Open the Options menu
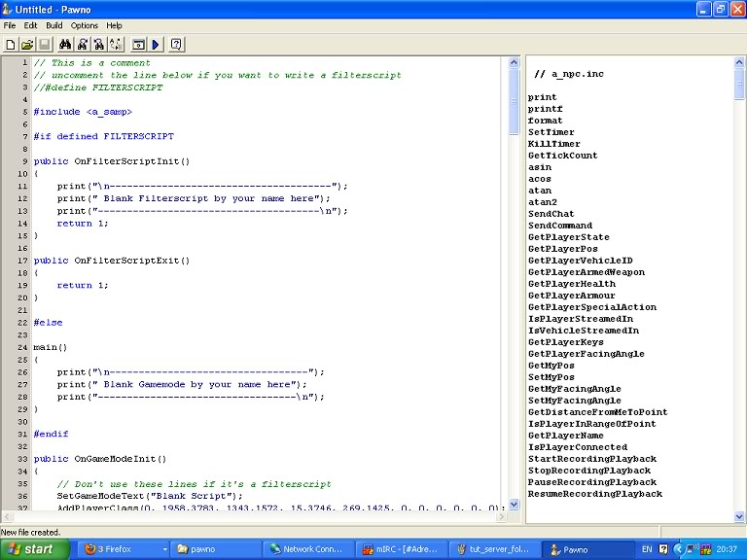Image resolution: width=747 pixels, height=560 pixels. (85, 25)
